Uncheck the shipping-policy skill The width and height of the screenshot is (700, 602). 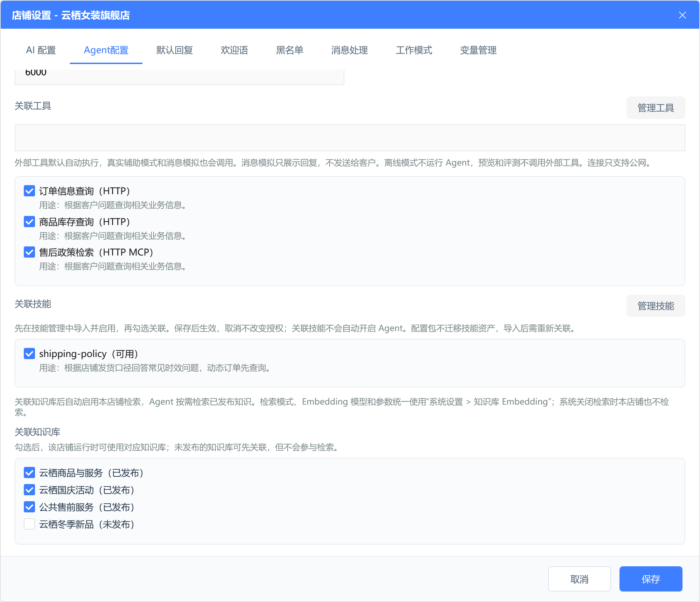(x=29, y=353)
